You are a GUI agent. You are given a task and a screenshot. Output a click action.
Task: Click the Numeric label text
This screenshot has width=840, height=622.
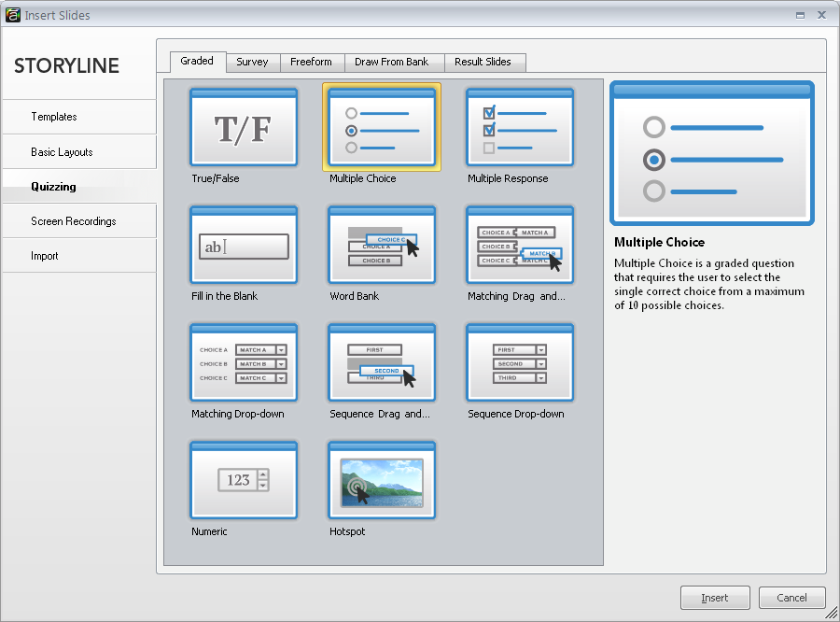[209, 531]
